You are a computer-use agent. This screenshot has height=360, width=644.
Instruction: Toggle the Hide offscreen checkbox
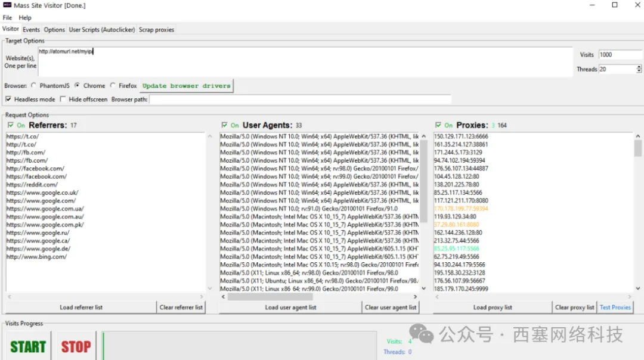[x=63, y=99]
